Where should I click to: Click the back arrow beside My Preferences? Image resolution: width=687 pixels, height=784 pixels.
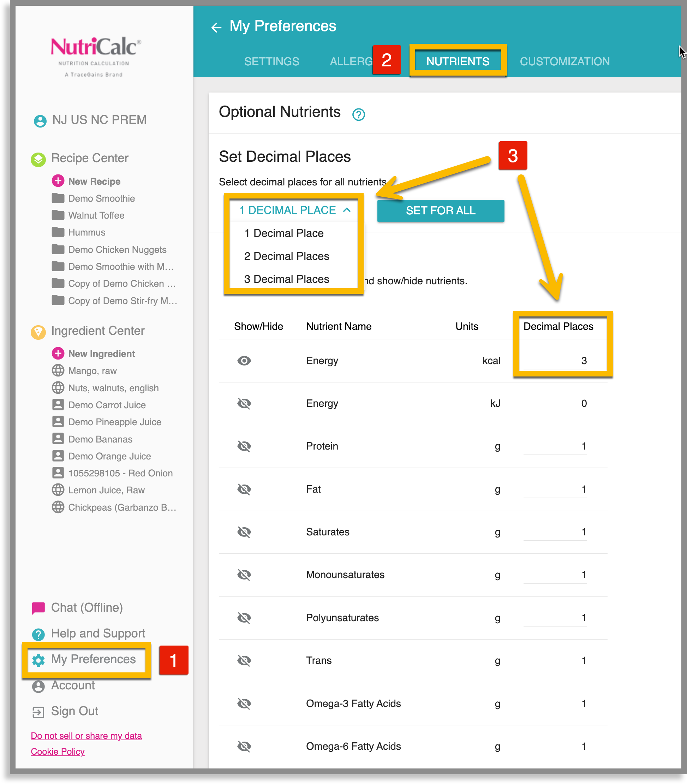[x=217, y=26]
